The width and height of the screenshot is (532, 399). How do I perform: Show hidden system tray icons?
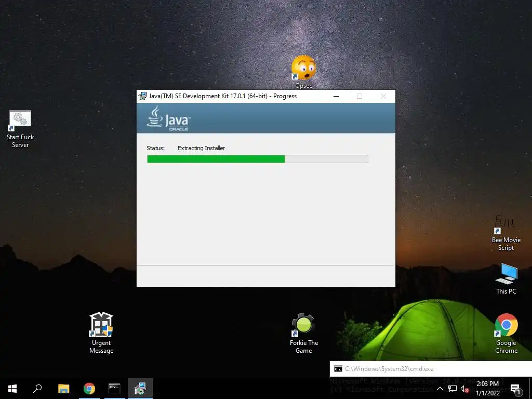(440, 389)
